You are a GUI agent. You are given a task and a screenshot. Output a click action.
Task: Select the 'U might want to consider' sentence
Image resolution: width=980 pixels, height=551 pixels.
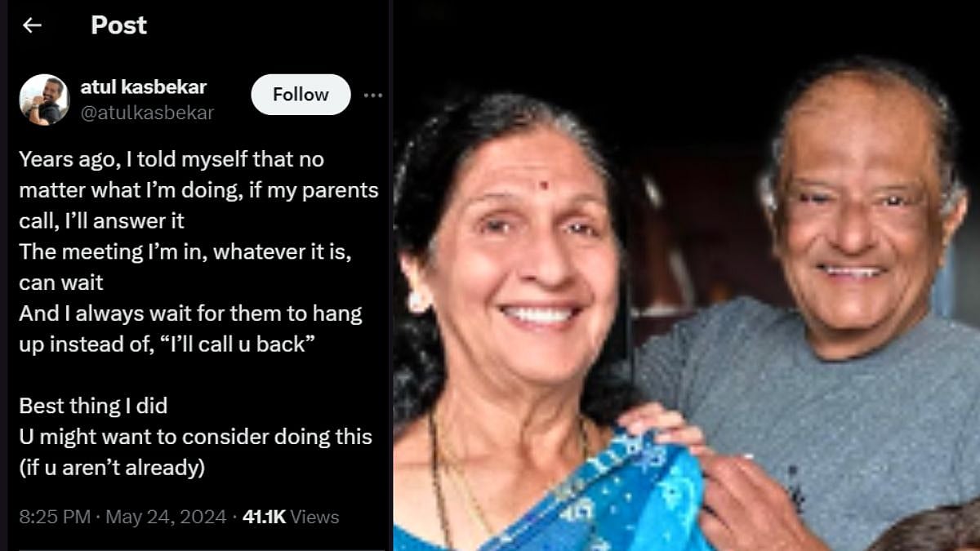[x=195, y=437]
